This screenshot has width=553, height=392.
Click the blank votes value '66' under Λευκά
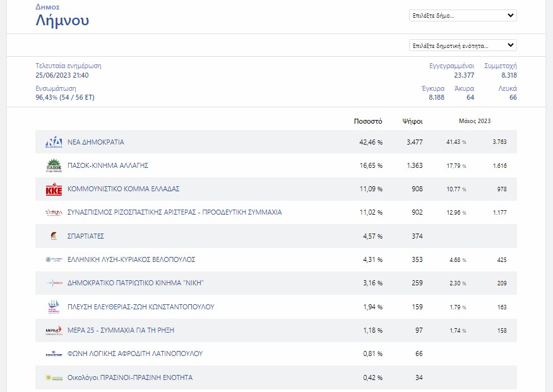(513, 97)
